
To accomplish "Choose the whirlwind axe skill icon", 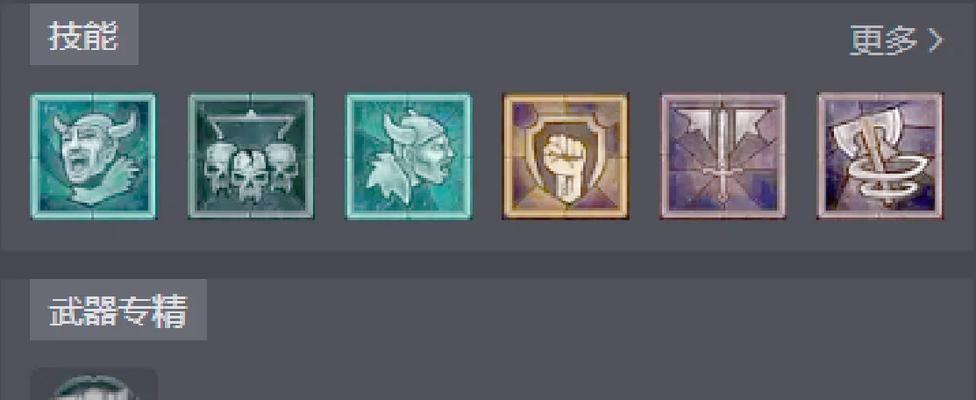I will click(x=880, y=156).
